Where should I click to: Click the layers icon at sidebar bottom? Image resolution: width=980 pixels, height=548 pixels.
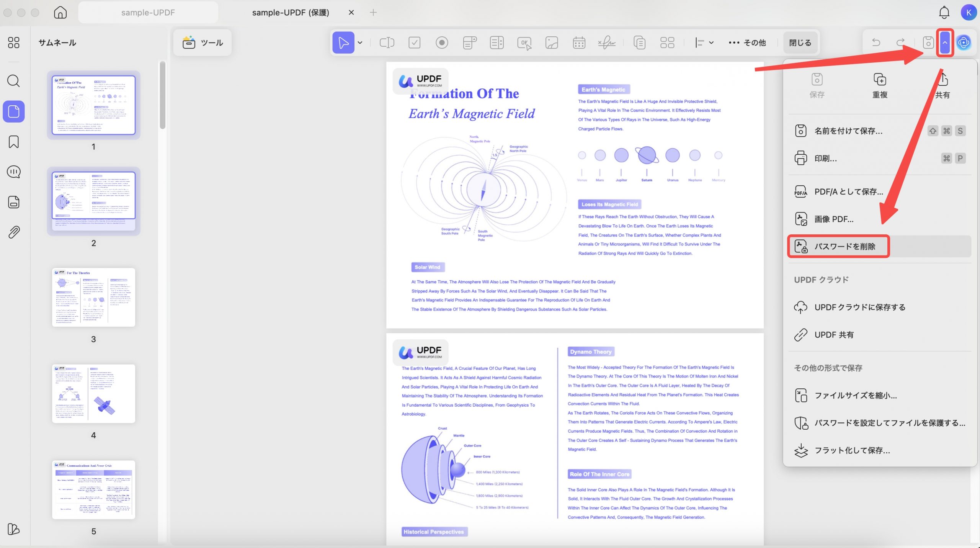coord(14,529)
